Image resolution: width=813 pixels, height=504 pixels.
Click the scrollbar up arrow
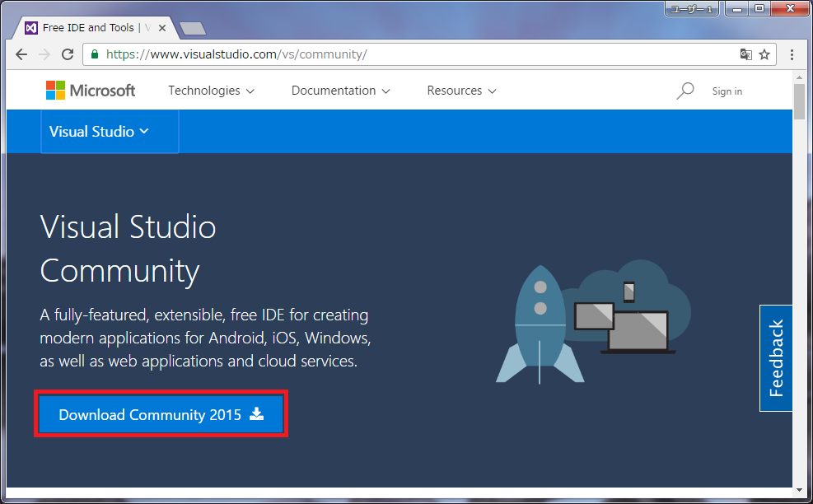799,77
